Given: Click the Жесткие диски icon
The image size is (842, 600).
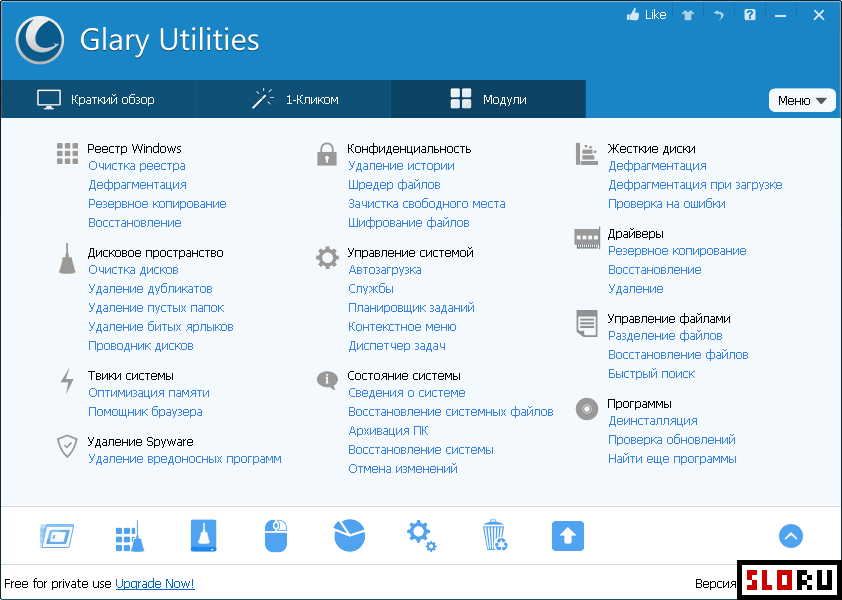Looking at the screenshot, I should click(586, 154).
